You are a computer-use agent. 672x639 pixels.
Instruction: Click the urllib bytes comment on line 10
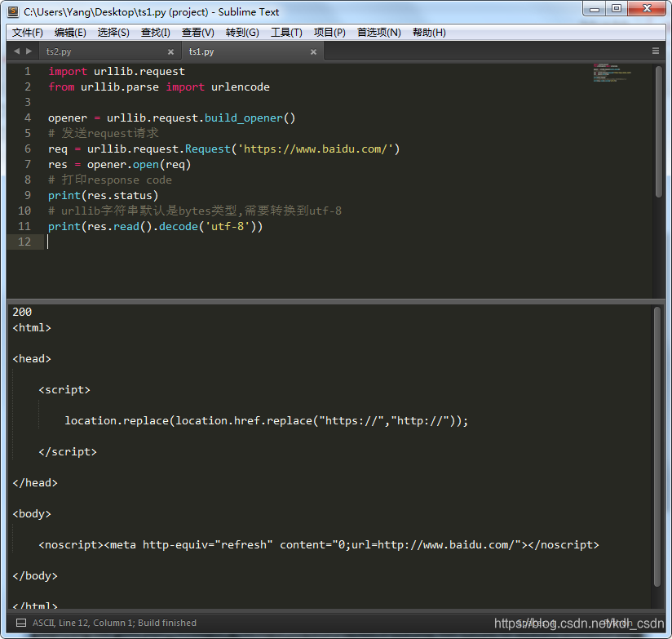195,211
